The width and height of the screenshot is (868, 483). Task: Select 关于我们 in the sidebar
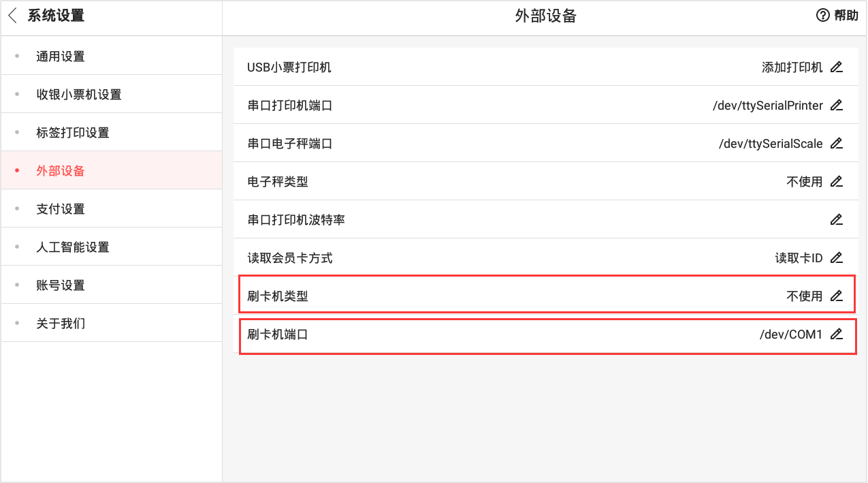click(x=61, y=324)
